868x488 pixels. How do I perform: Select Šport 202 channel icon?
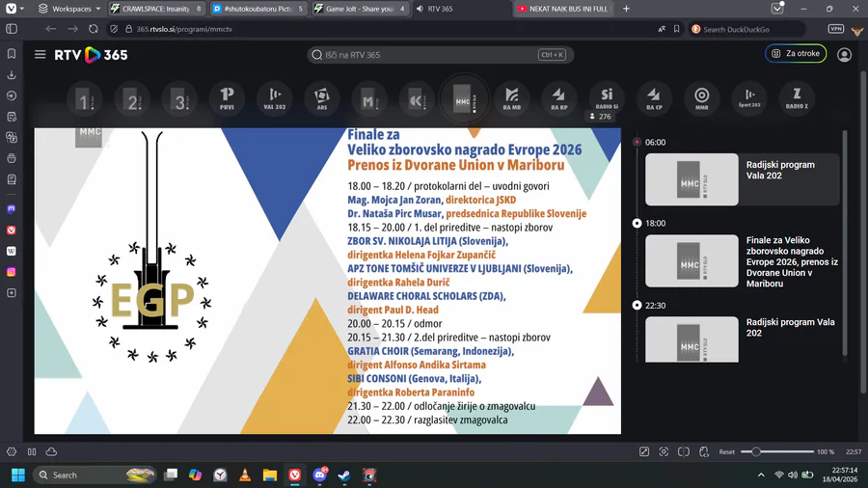749,98
